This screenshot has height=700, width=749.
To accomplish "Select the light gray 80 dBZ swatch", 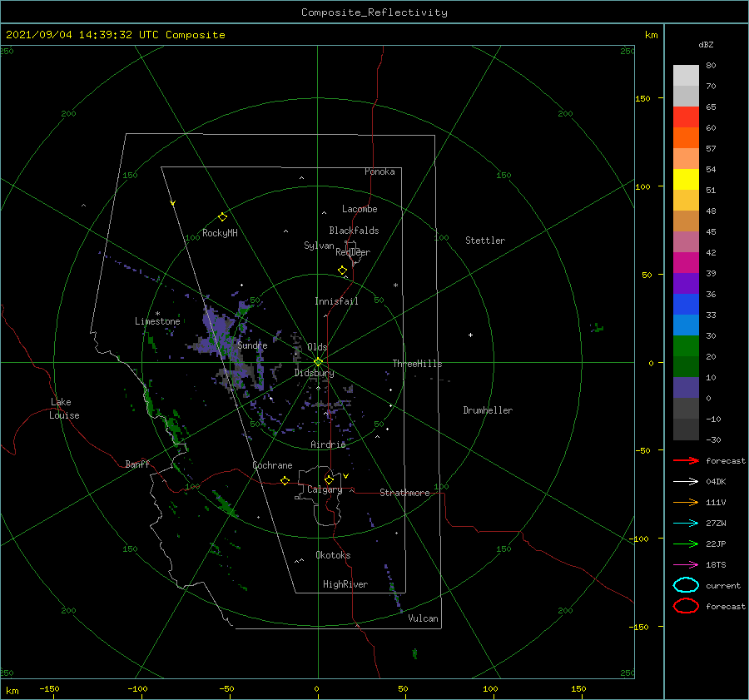I will (686, 76).
